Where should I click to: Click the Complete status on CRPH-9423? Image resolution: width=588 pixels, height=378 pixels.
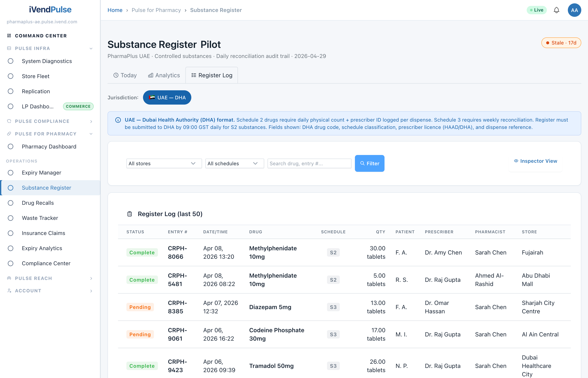pyautogui.click(x=142, y=366)
